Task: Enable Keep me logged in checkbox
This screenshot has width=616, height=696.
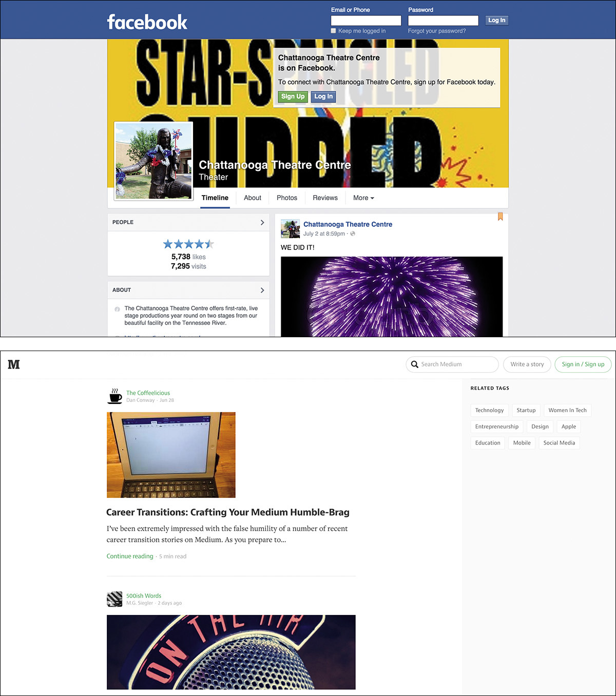Action: click(334, 31)
